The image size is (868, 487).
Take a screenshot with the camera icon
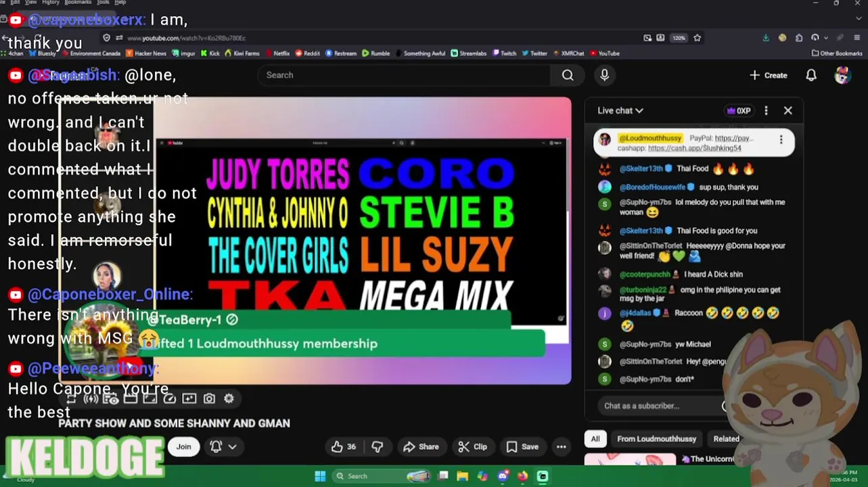tap(209, 399)
